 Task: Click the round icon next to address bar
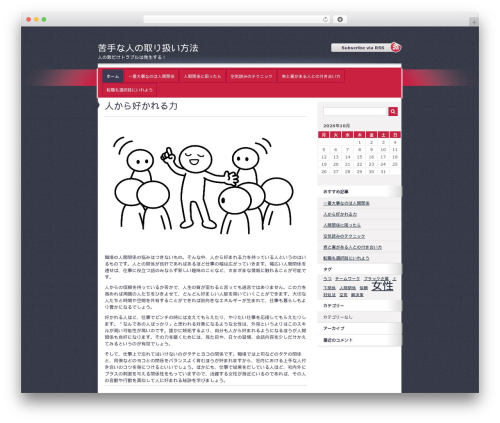tap(340, 19)
